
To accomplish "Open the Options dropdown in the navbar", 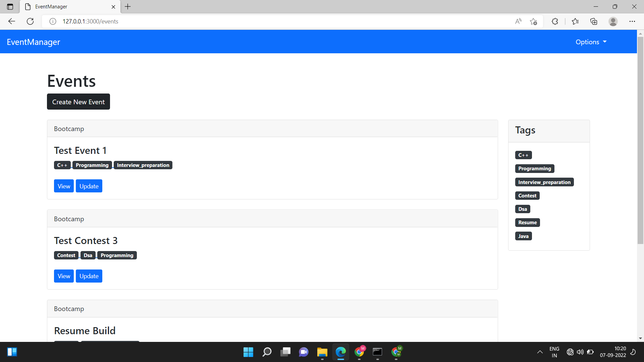I will (x=591, y=42).
